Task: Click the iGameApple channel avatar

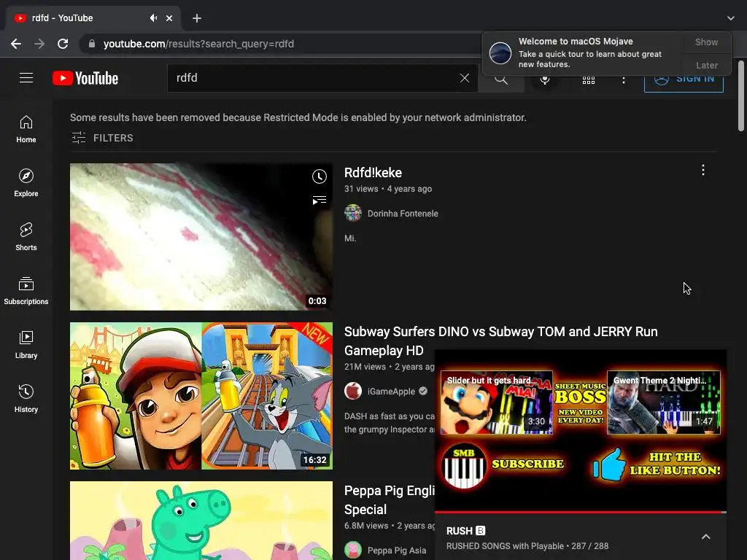Action: point(353,391)
